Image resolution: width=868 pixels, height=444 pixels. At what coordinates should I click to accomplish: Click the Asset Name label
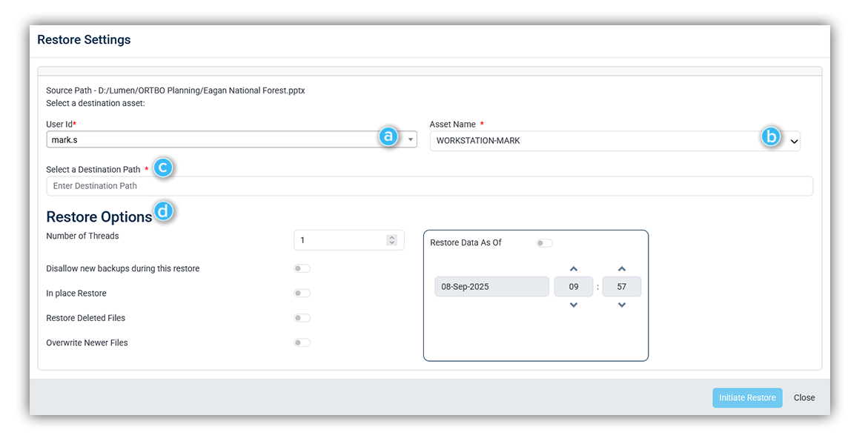click(x=453, y=125)
